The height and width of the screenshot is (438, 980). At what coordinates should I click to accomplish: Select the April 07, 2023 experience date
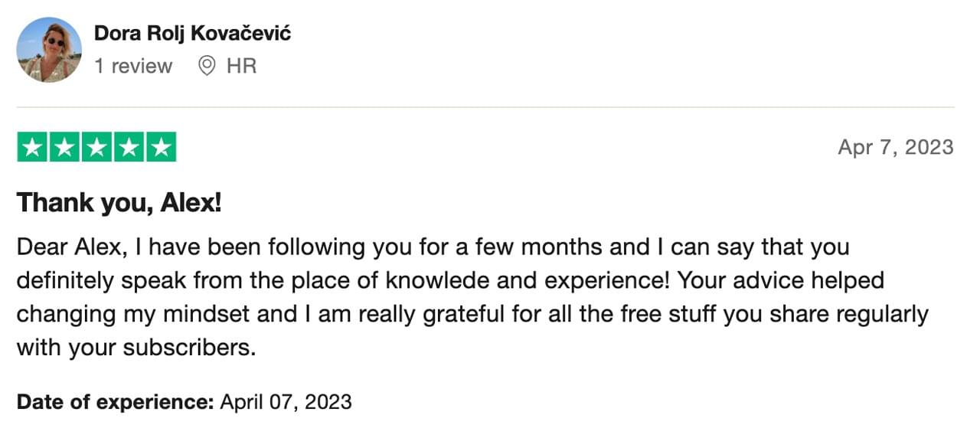(x=286, y=402)
